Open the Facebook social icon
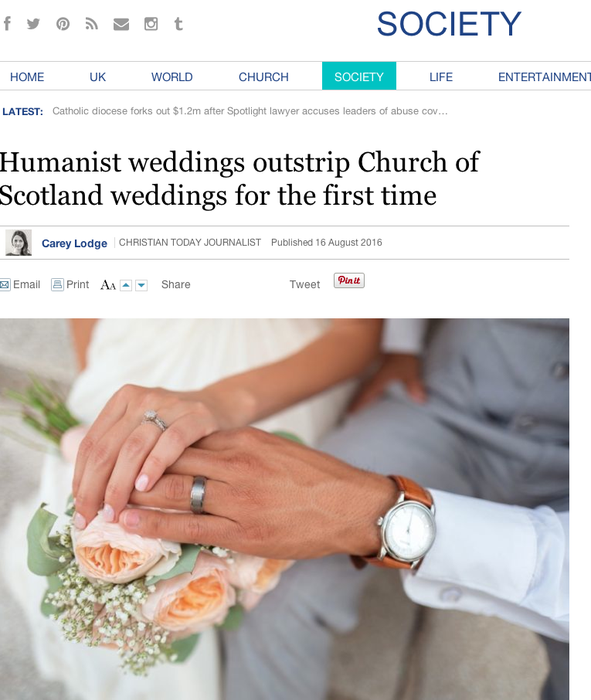This screenshot has width=591, height=700. 7,23
